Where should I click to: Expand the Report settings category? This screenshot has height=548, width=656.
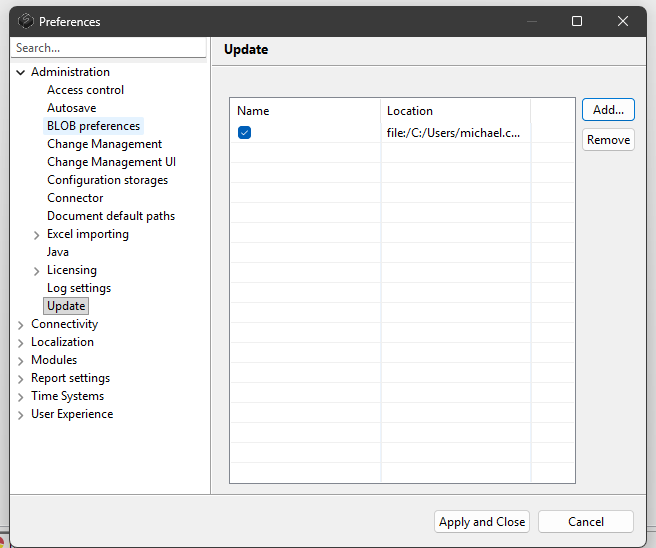click(x=21, y=378)
